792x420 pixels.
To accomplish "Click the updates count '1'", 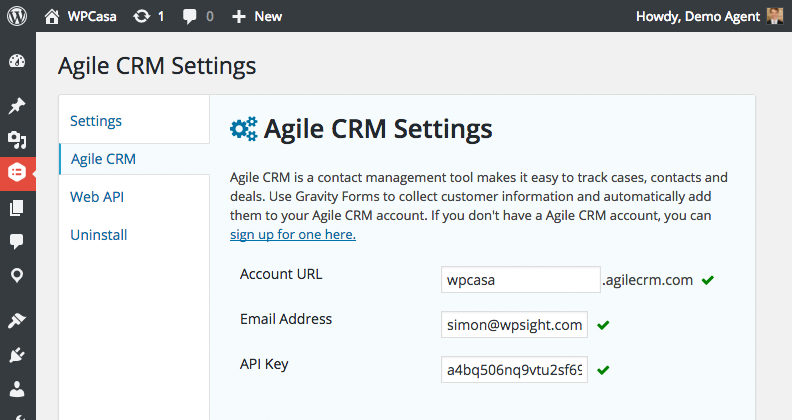I will (x=161, y=17).
